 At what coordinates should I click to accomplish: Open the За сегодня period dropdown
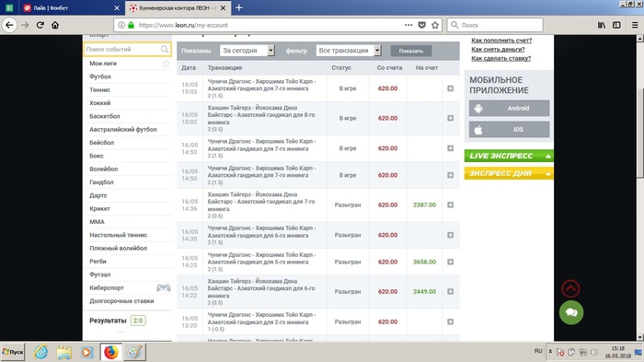click(247, 51)
